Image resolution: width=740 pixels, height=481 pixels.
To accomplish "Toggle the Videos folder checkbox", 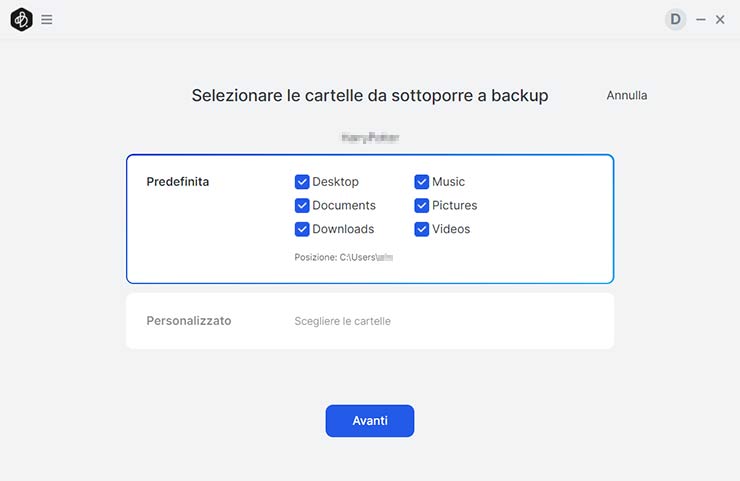I will point(422,229).
